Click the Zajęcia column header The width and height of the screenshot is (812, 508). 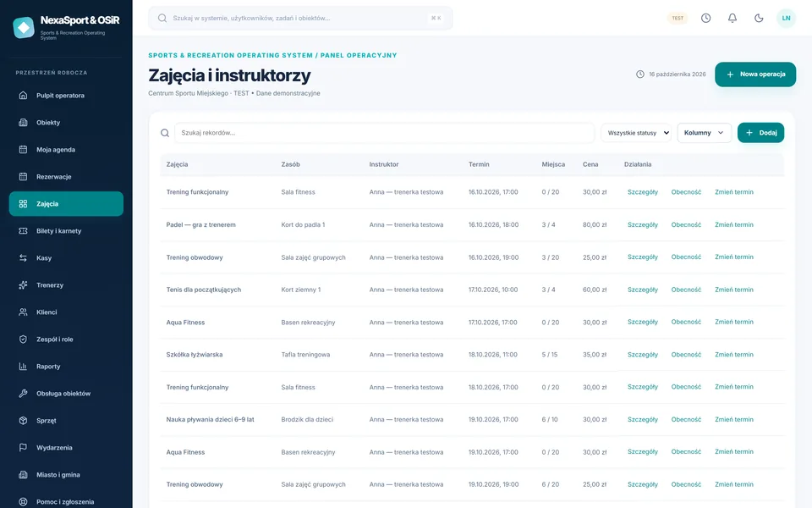tap(177, 164)
